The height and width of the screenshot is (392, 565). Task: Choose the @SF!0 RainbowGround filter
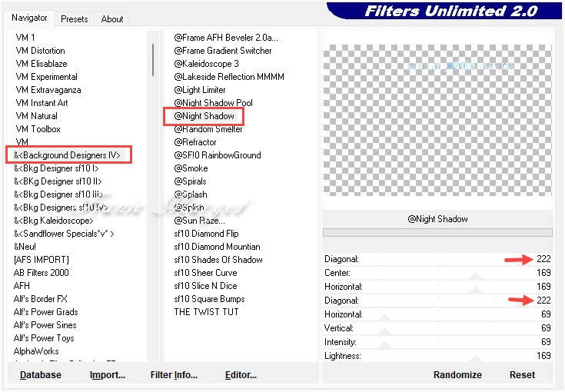point(218,155)
